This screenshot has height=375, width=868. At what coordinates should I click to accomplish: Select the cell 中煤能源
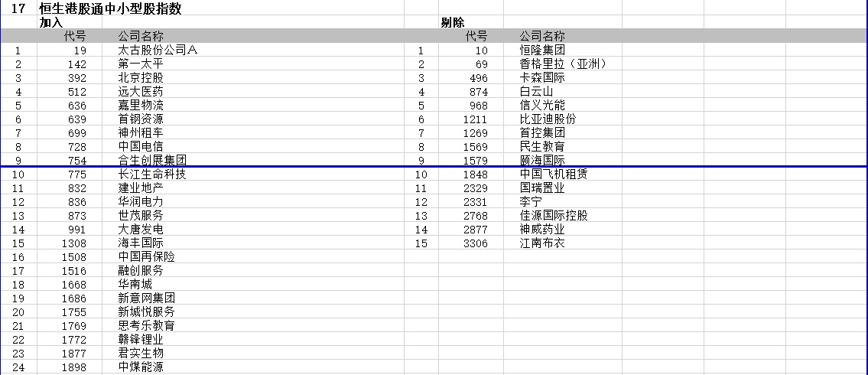[x=141, y=367]
